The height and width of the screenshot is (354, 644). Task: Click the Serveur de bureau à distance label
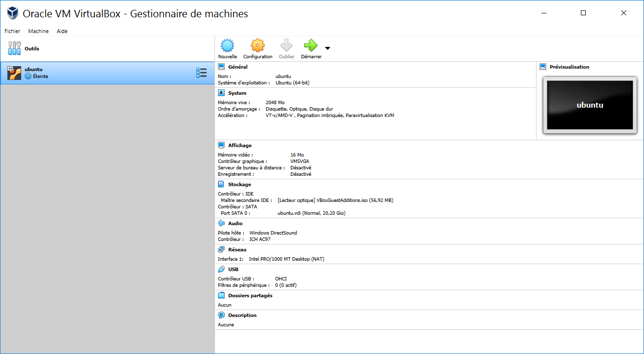click(x=251, y=167)
